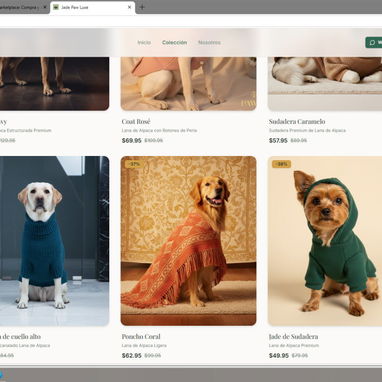Go to Inicio in the navigation
The height and width of the screenshot is (382, 382).
click(x=144, y=43)
